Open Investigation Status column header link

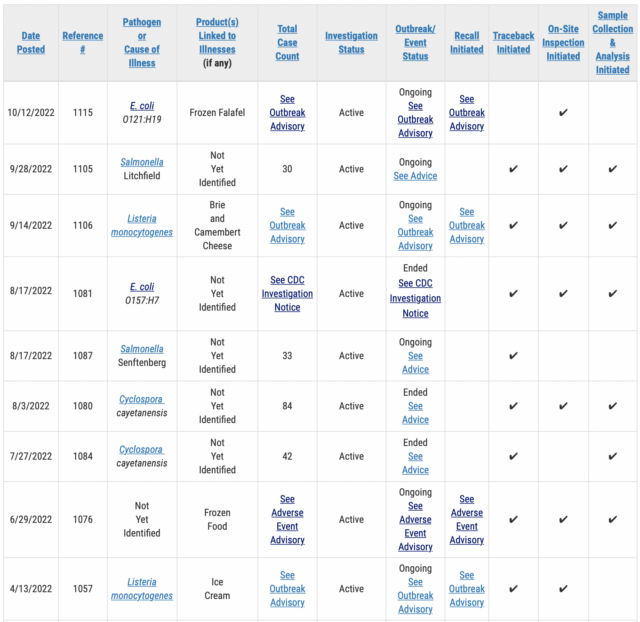351,42
